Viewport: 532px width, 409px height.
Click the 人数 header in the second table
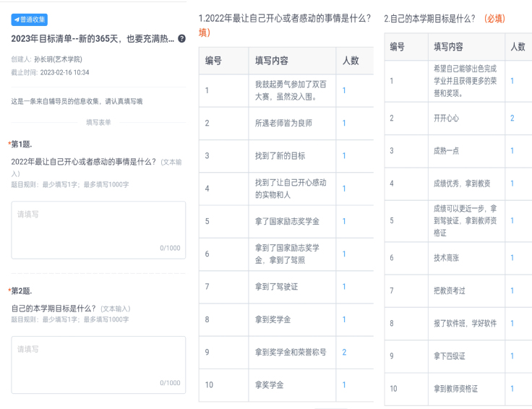click(518, 47)
